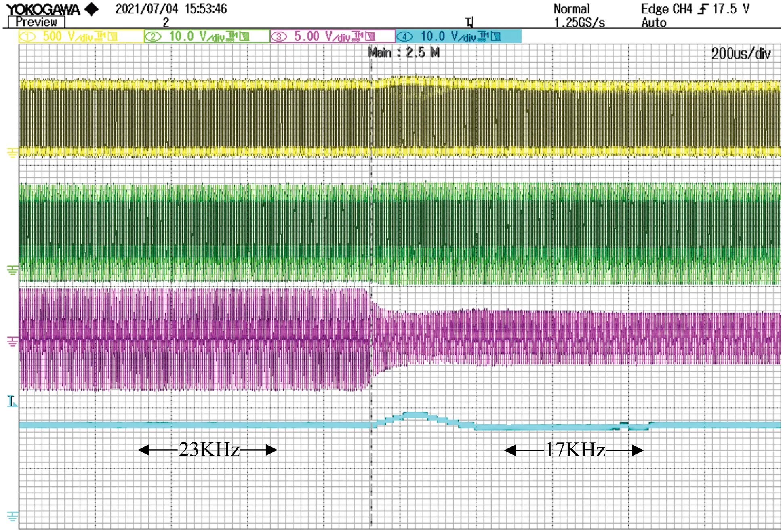Click the 200us/div timebase readout

(741, 54)
